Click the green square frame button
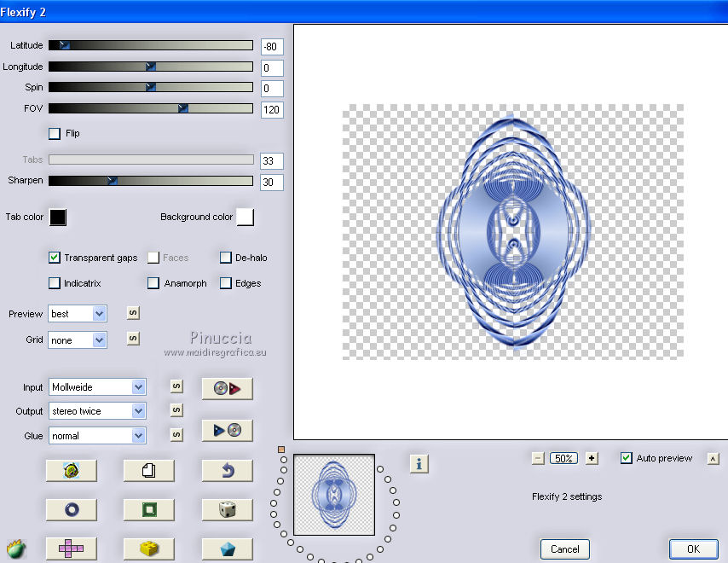The height and width of the screenshot is (563, 728). [148, 509]
